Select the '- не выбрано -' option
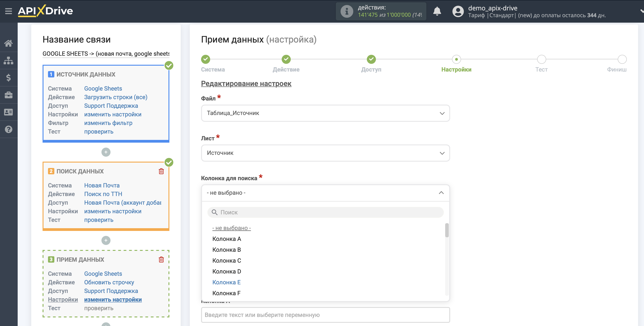The height and width of the screenshot is (326, 644). point(231,228)
